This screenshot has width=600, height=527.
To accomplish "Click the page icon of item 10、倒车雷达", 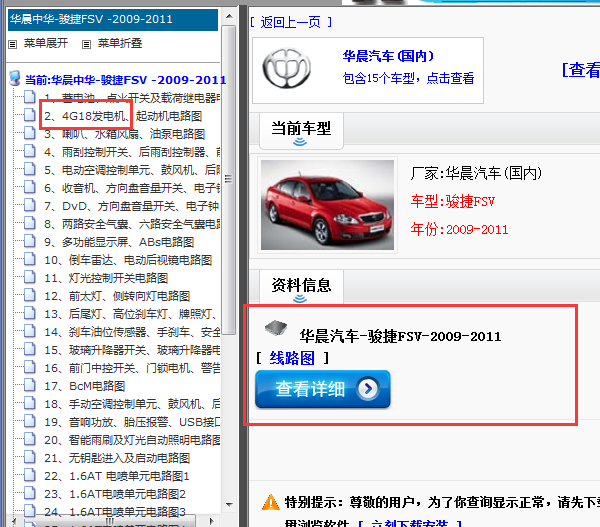I will click(30, 259).
